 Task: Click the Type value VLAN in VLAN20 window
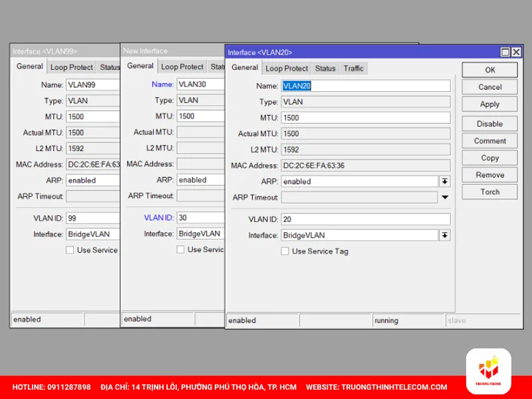(x=365, y=102)
